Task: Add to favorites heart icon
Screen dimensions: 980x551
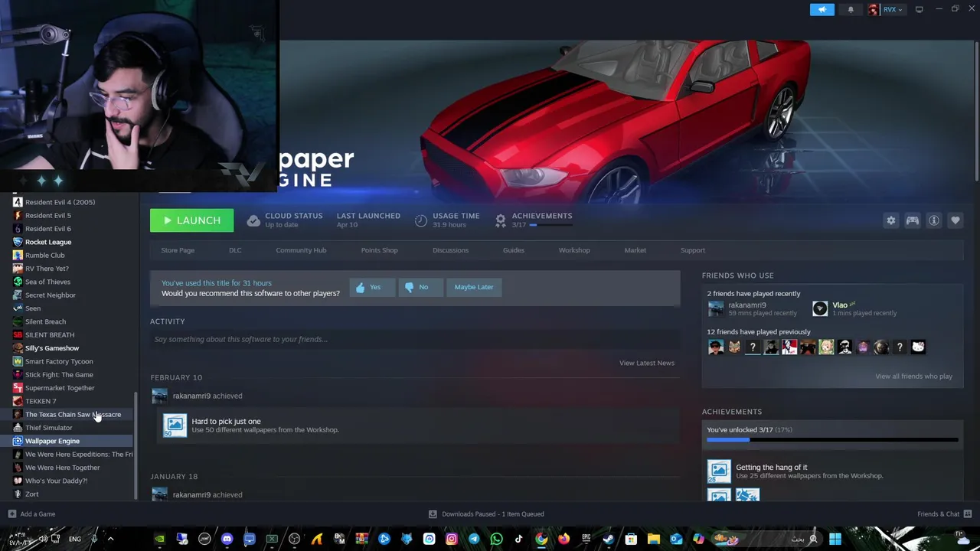Action: (x=955, y=220)
